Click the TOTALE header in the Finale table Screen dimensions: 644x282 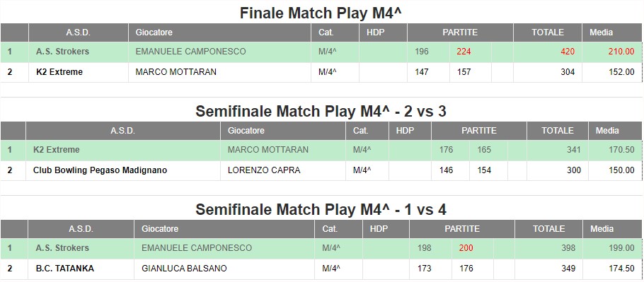click(548, 33)
